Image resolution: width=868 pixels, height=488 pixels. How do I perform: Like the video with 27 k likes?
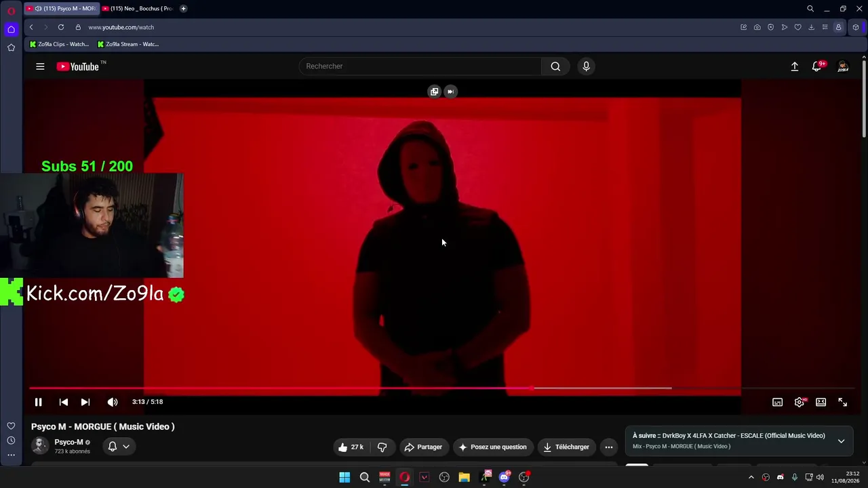[x=351, y=447]
